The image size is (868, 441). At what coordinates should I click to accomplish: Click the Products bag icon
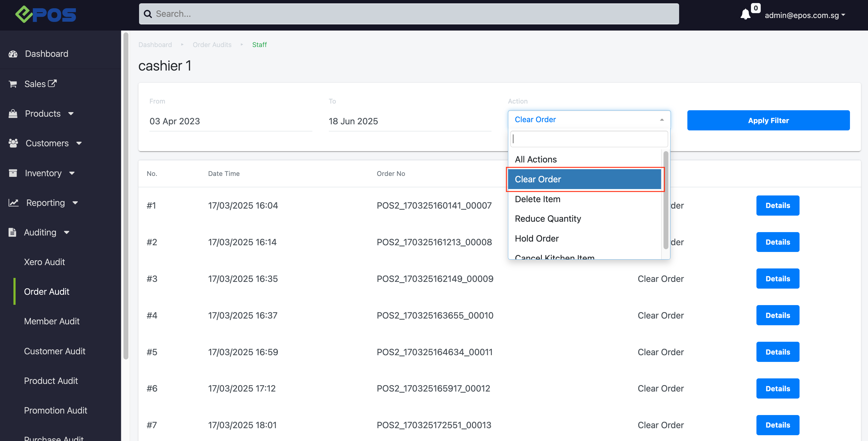click(13, 114)
